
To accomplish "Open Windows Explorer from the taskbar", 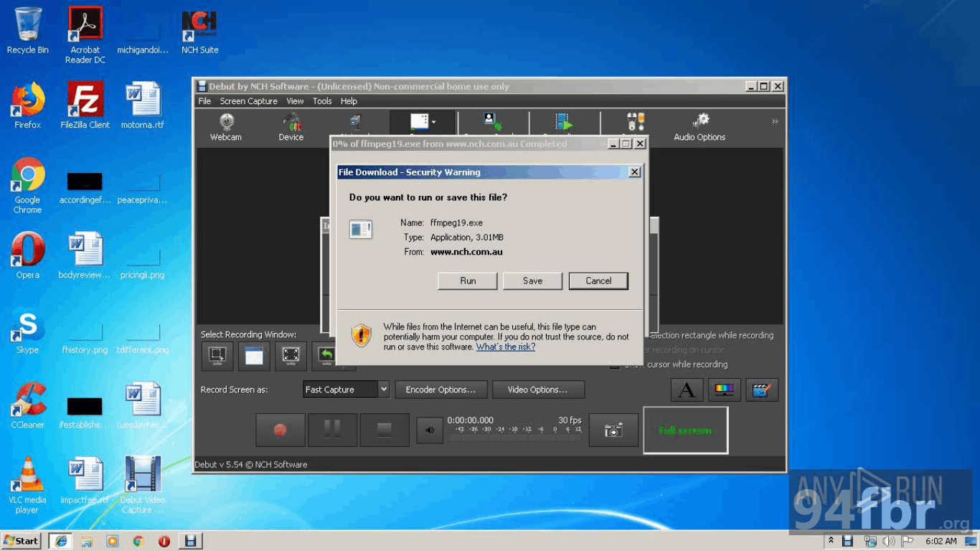I will point(87,541).
